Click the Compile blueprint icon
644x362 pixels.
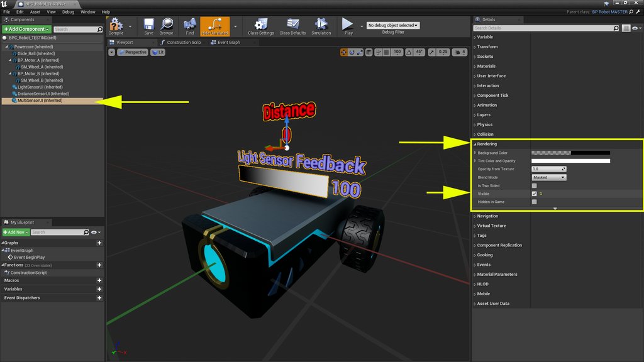(x=116, y=26)
